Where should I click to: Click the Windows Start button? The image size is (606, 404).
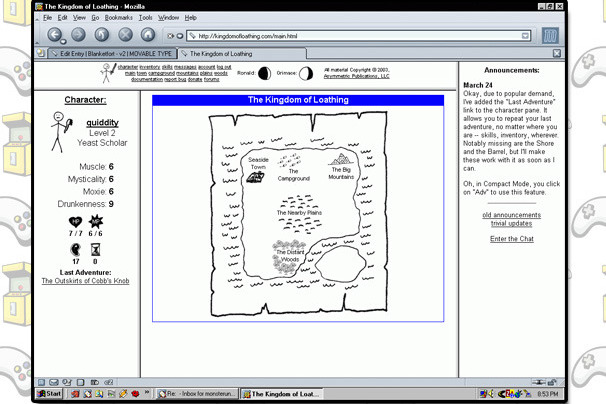(49, 394)
